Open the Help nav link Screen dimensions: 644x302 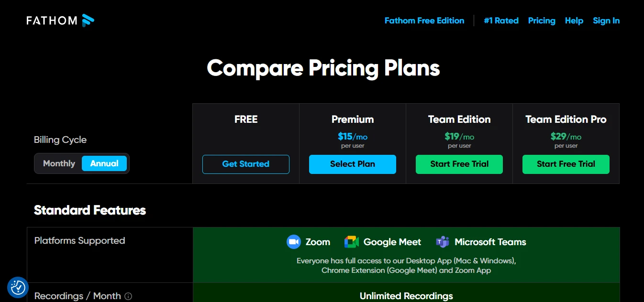click(x=574, y=21)
